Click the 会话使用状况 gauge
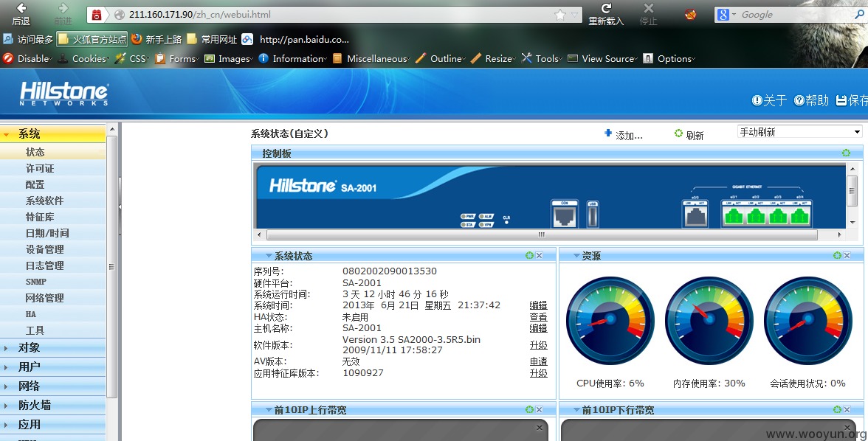 [x=808, y=320]
